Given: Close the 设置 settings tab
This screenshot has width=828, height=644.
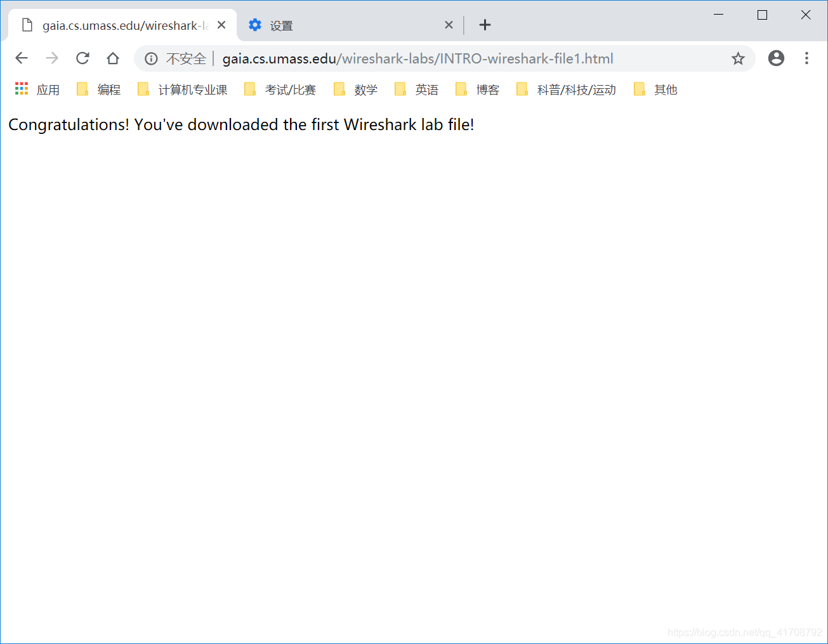Looking at the screenshot, I should pos(449,25).
